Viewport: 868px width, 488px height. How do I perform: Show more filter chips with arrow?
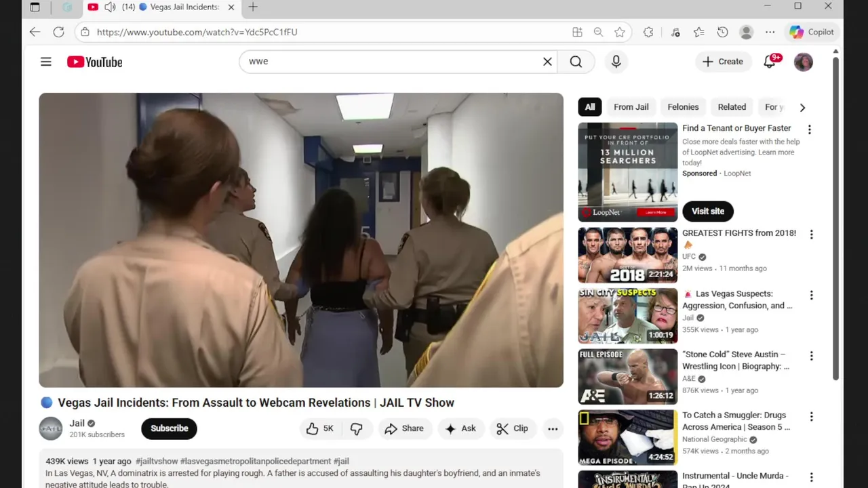click(x=802, y=107)
